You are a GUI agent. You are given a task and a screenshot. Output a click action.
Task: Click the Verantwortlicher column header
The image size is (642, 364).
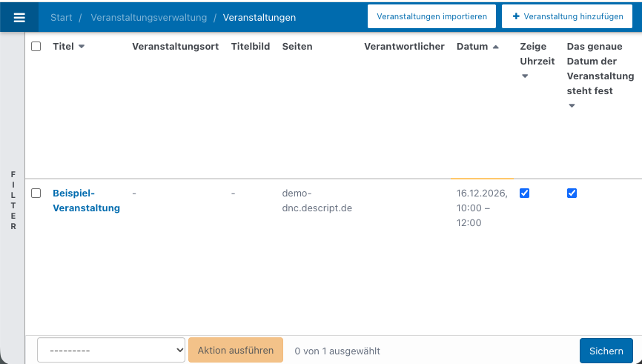(x=404, y=46)
